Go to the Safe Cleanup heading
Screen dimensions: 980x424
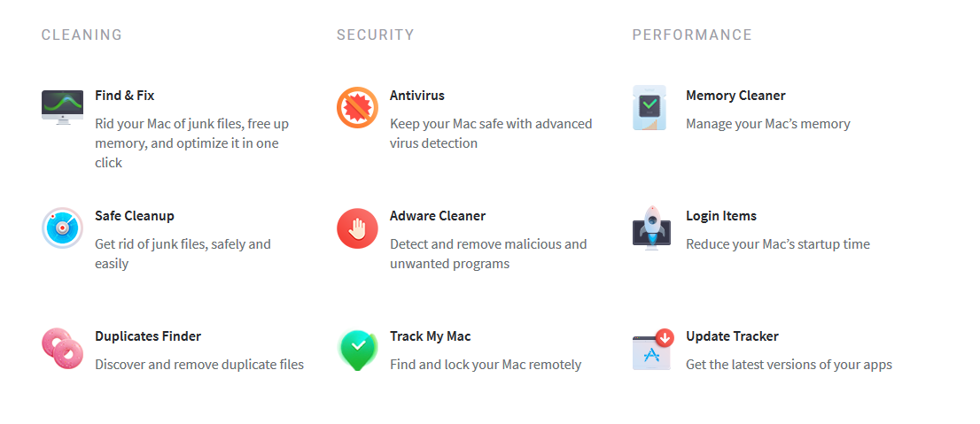[x=135, y=216]
